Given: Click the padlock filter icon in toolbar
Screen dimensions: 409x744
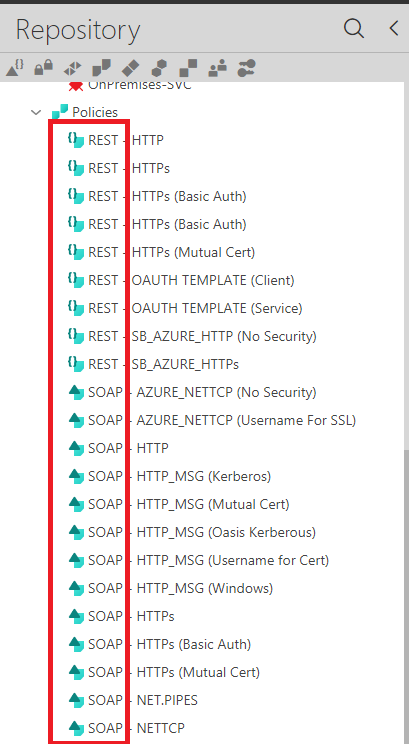Looking at the screenshot, I should 44,68.
